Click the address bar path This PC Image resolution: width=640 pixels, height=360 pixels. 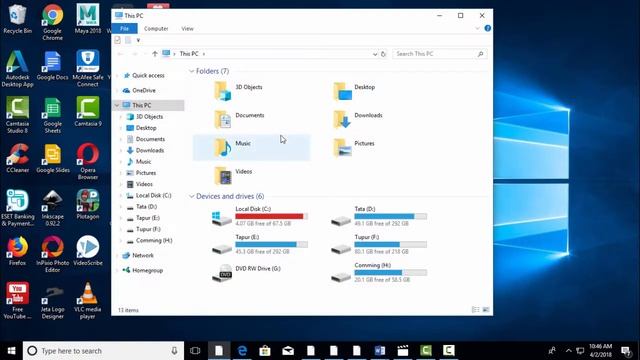189,54
